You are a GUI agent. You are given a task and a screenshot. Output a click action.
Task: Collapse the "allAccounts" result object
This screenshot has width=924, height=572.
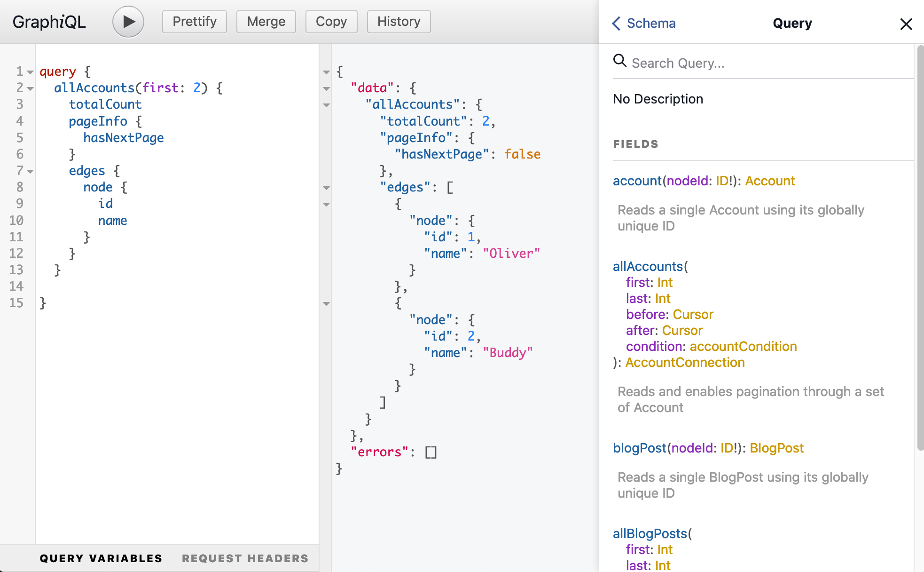pyautogui.click(x=327, y=105)
